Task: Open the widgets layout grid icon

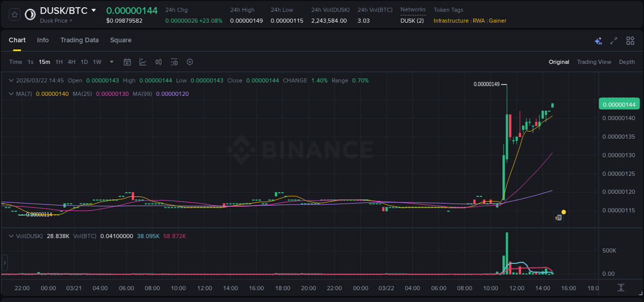Action: pyautogui.click(x=630, y=40)
